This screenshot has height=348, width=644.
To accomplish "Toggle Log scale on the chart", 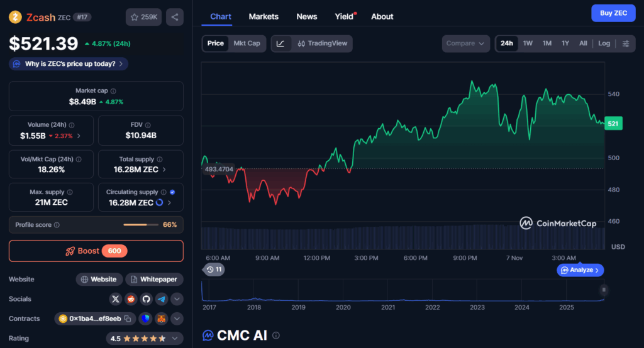I will coord(604,43).
